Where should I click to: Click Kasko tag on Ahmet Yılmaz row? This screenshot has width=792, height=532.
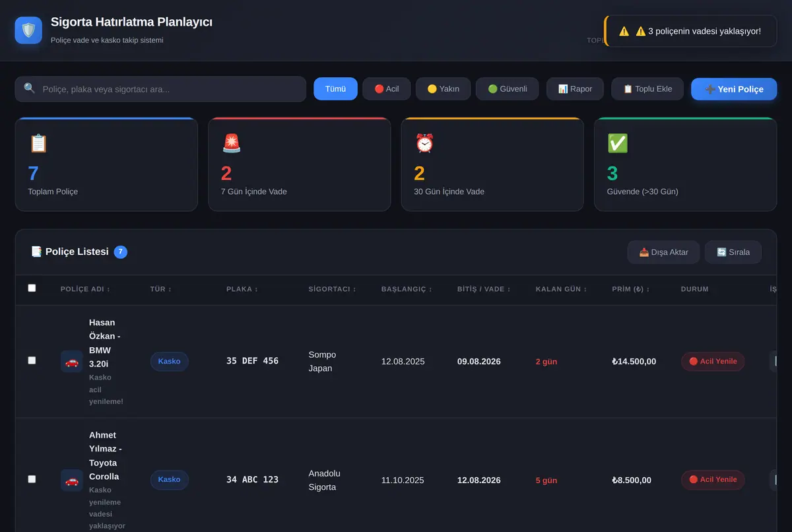[170, 480]
